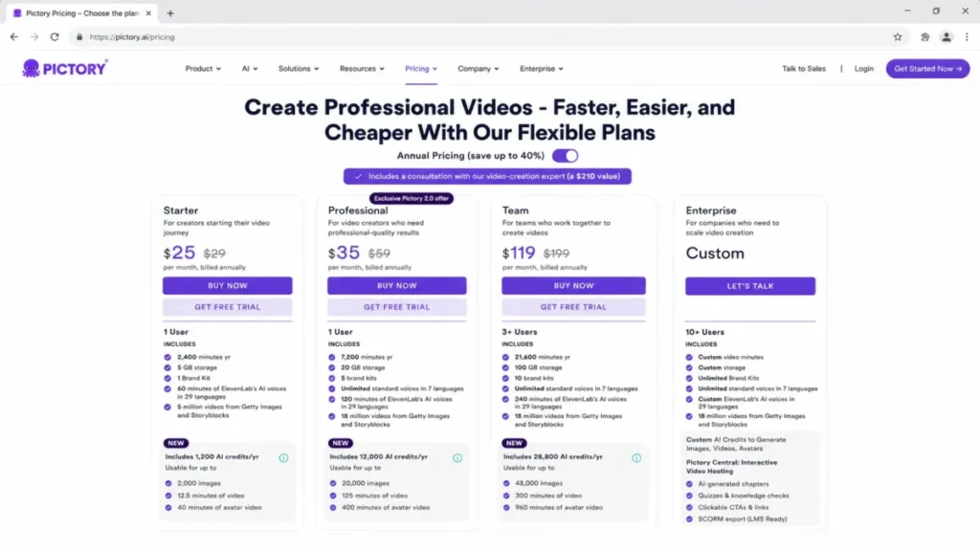This screenshot has height=551, width=980.
Task: Click 'Quizzes & knowledge checks' text
Action: 743,496
